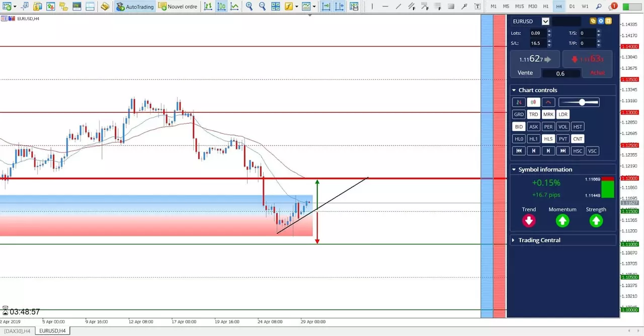The width and height of the screenshot is (644, 336).
Task: Open the EURUSD symbol dropdown
Action: point(545,21)
